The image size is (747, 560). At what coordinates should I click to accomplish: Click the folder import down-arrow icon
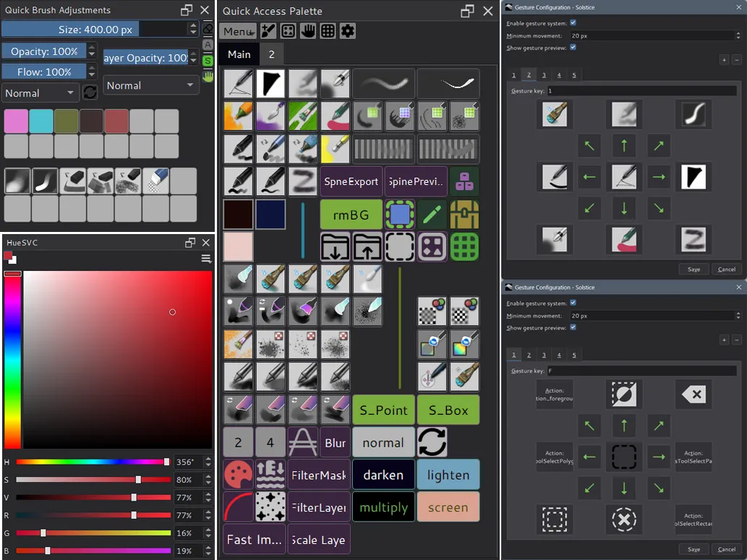point(335,247)
